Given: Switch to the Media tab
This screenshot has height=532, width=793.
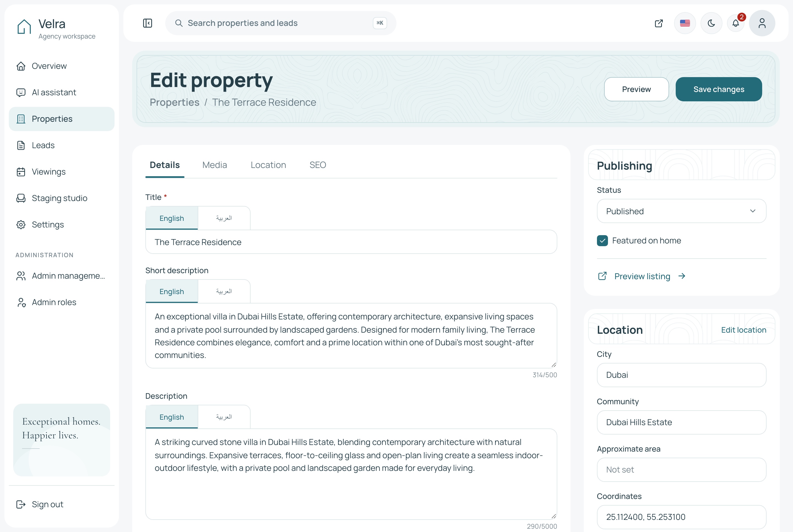Looking at the screenshot, I should click(215, 165).
